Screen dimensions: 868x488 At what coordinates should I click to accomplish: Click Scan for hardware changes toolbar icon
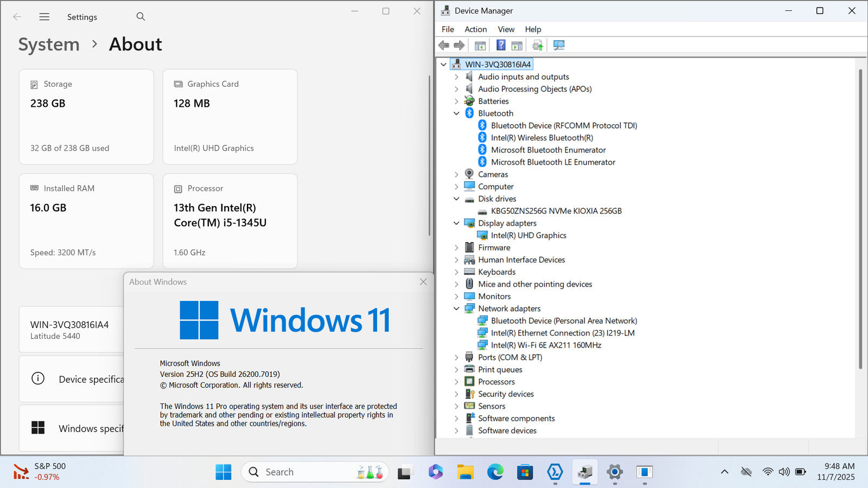(x=559, y=46)
